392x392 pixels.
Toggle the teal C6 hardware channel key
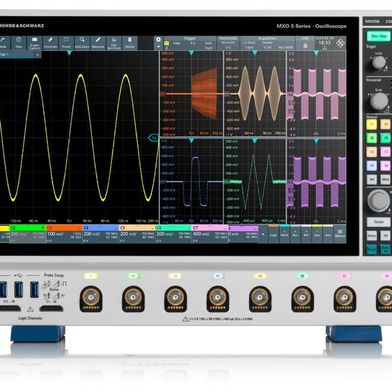tap(385, 138)
